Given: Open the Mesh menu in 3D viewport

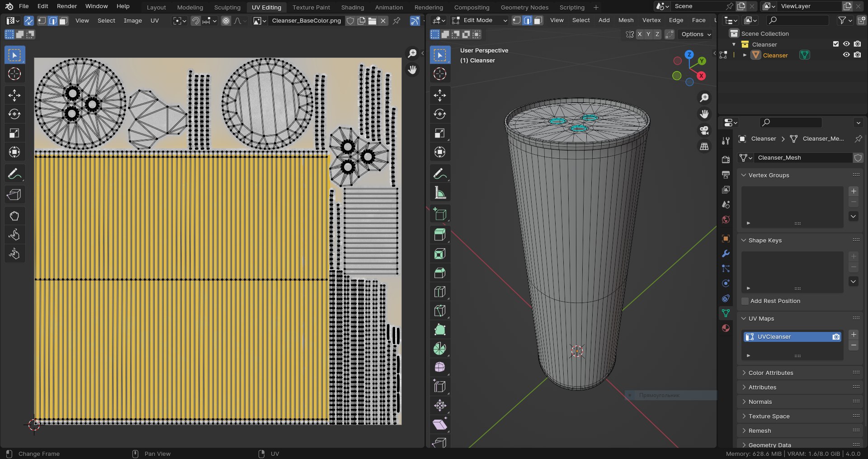Looking at the screenshot, I should tap(626, 20).
